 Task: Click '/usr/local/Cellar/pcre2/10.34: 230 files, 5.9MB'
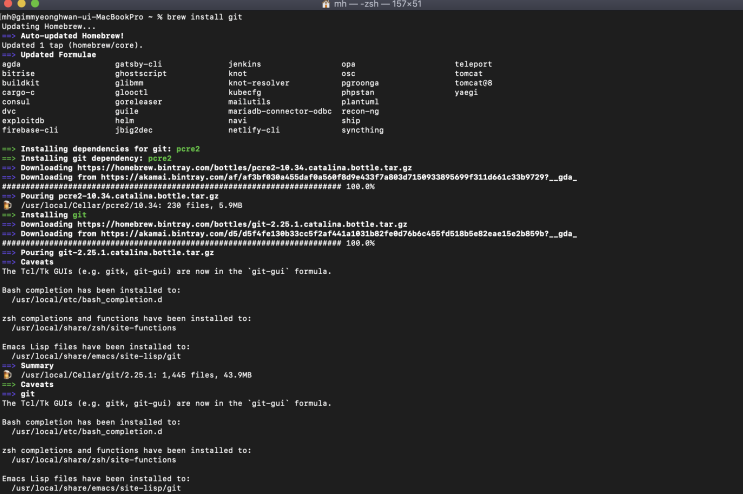pos(131,205)
